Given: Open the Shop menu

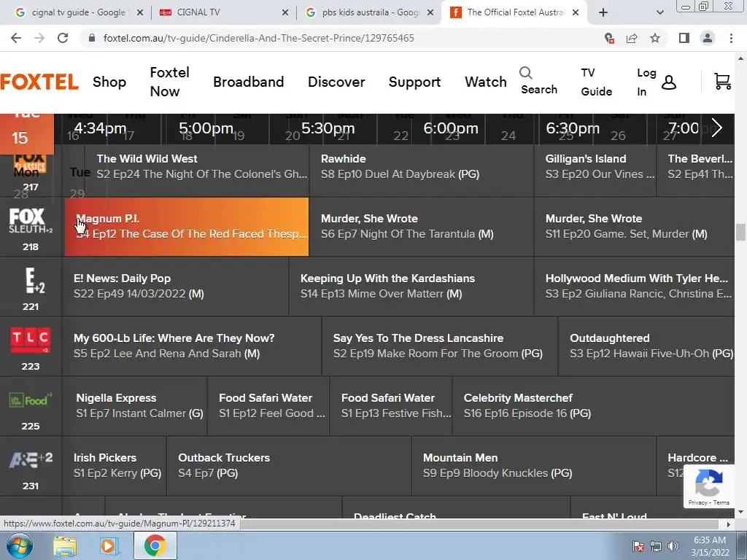Looking at the screenshot, I should [109, 82].
